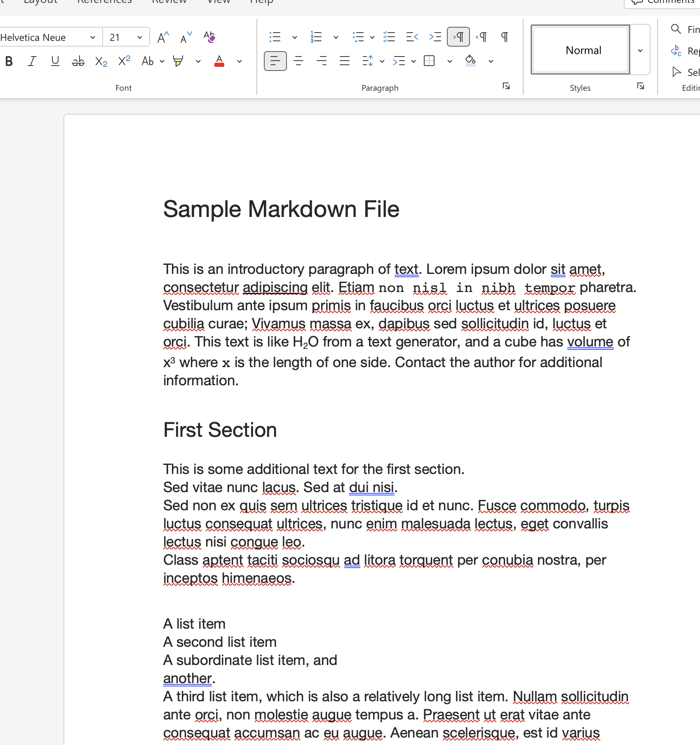Apply the red font color swatch
The width and height of the screenshot is (700, 745).
(x=219, y=61)
